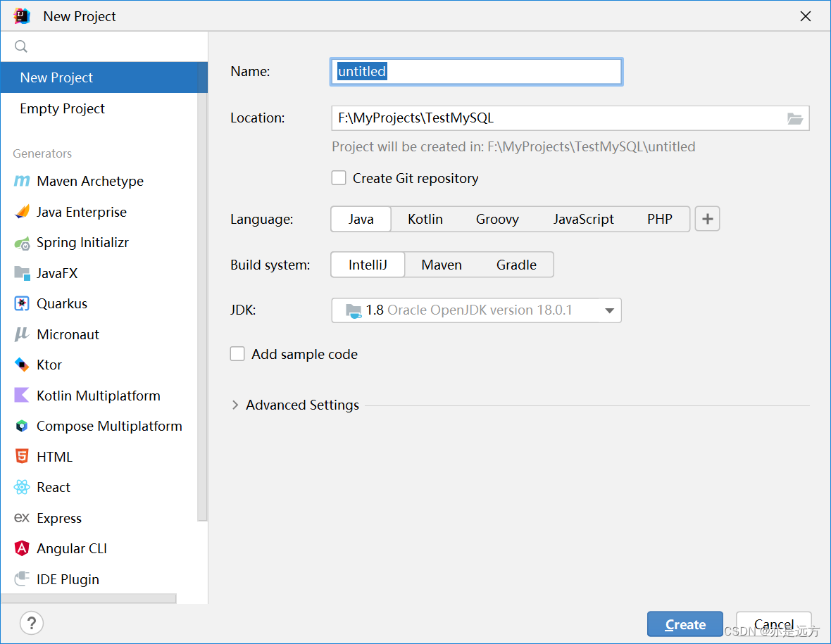Image resolution: width=831 pixels, height=644 pixels.
Task: Tick the Add sample code checkbox
Action: tap(237, 354)
